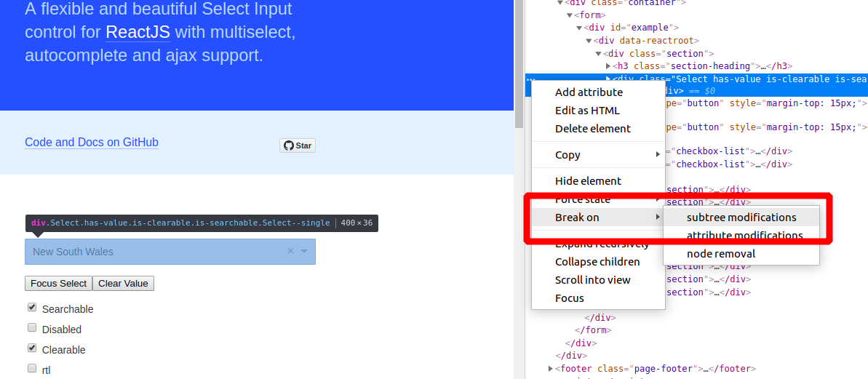
Task: Click the Focus Select button
Action: [x=58, y=283]
